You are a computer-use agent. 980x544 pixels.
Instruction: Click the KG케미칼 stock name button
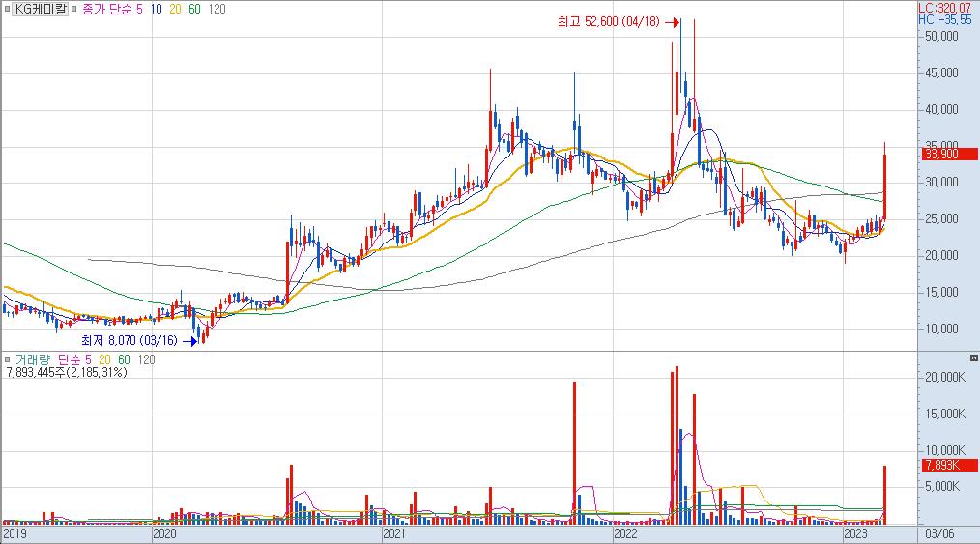pos(40,10)
